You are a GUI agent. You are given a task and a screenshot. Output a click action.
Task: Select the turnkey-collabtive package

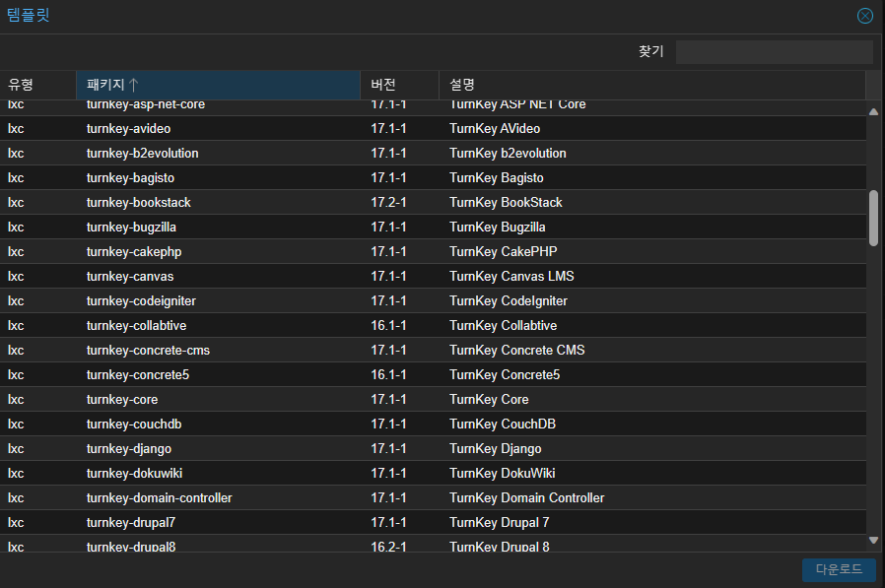136,326
